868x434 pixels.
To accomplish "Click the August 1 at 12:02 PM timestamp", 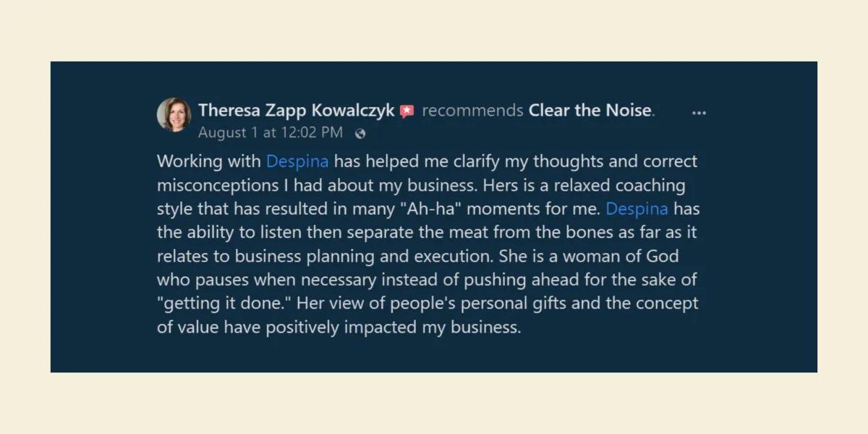I will 271,132.
